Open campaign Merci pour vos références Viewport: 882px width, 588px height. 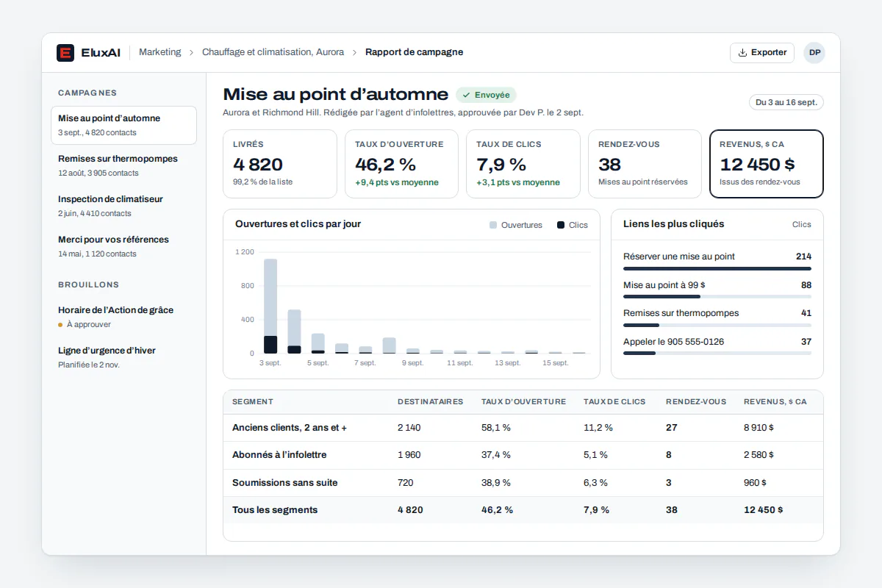pyautogui.click(x=123, y=246)
